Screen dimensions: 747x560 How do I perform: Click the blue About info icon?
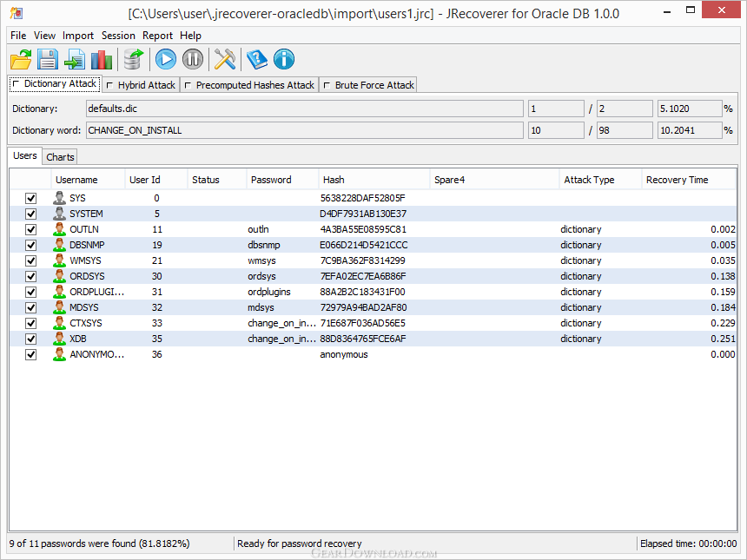click(284, 59)
